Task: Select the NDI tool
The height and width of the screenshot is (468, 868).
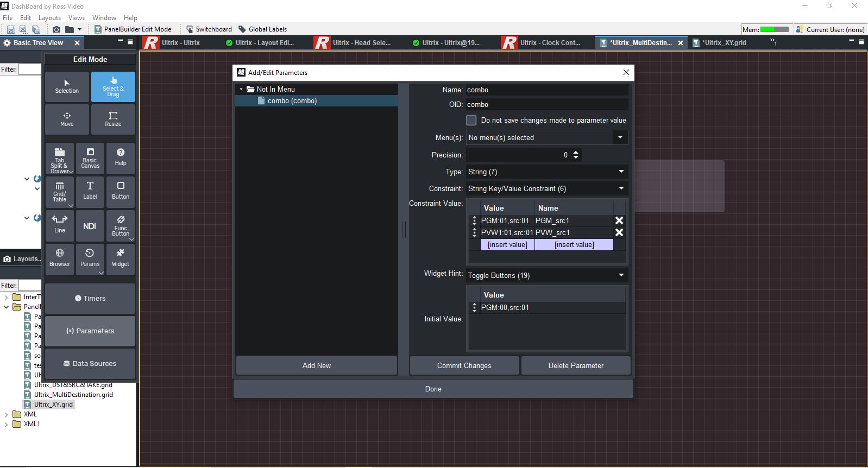Action: pyautogui.click(x=90, y=226)
